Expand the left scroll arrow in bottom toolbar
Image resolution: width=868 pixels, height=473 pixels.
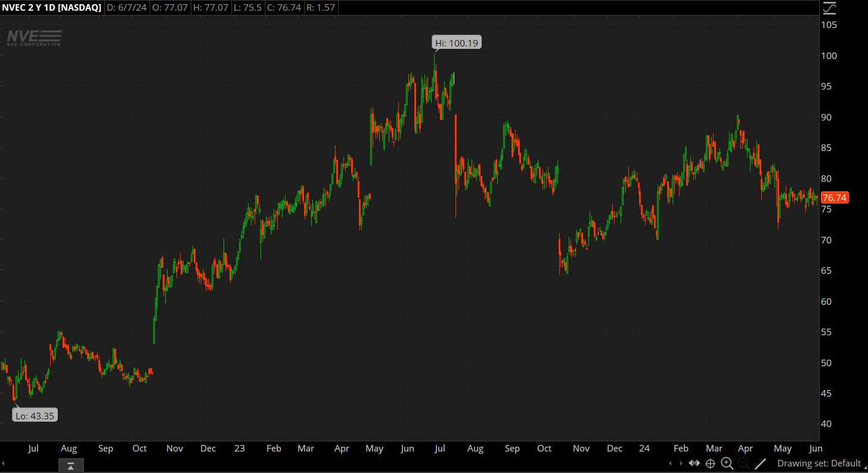tap(671, 463)
